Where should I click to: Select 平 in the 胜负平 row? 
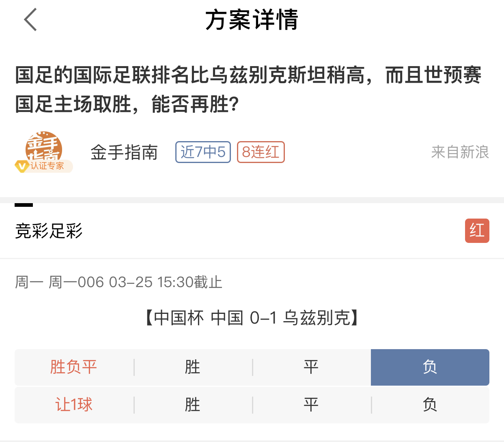pyautogui.click(x=311, y=367)
